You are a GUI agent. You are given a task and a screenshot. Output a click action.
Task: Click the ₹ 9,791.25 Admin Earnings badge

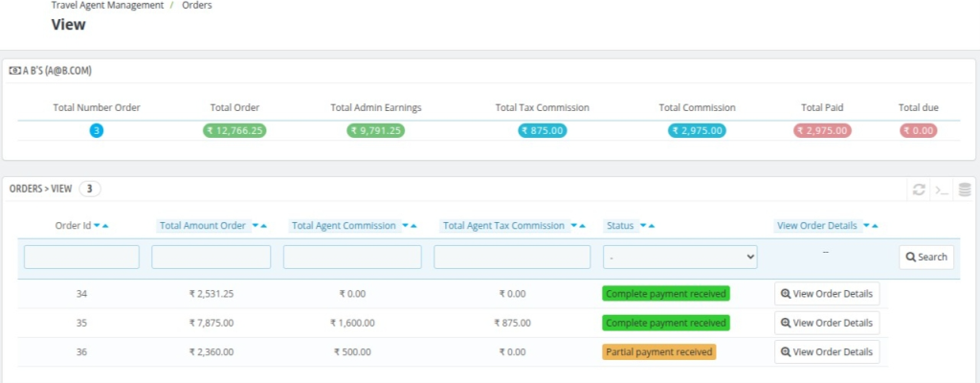point(375,131)
